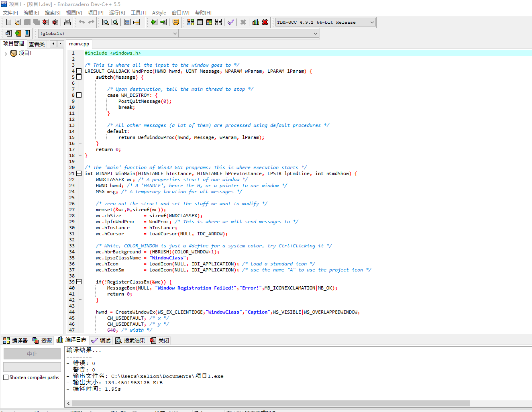Click the blue bookmark icon in second toolbar
Image resolution: width=532 pixels, height=412 pixels.
pyautogui.click(x=27, y=33)
